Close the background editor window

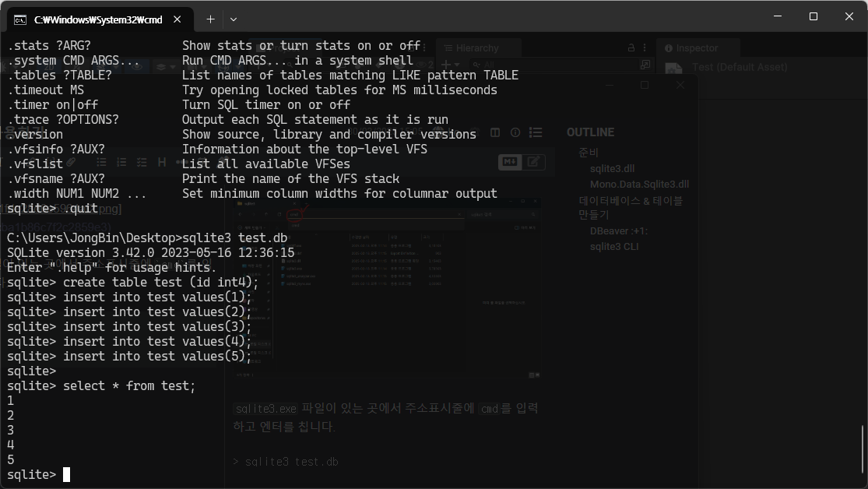[x=680, y=86]
